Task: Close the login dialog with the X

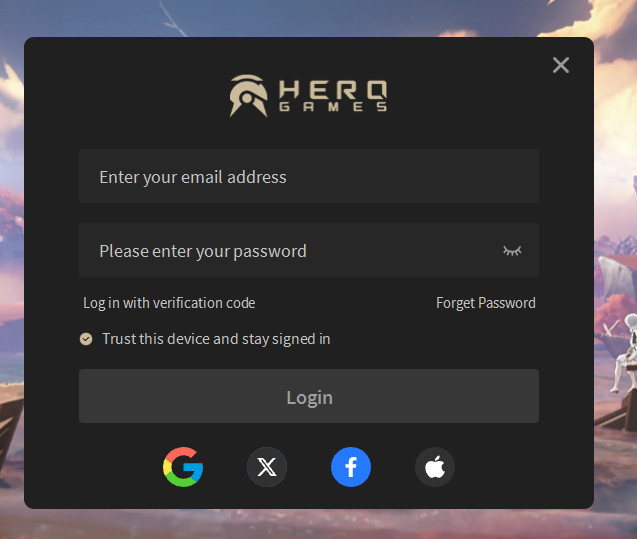Action: [561, 65]
